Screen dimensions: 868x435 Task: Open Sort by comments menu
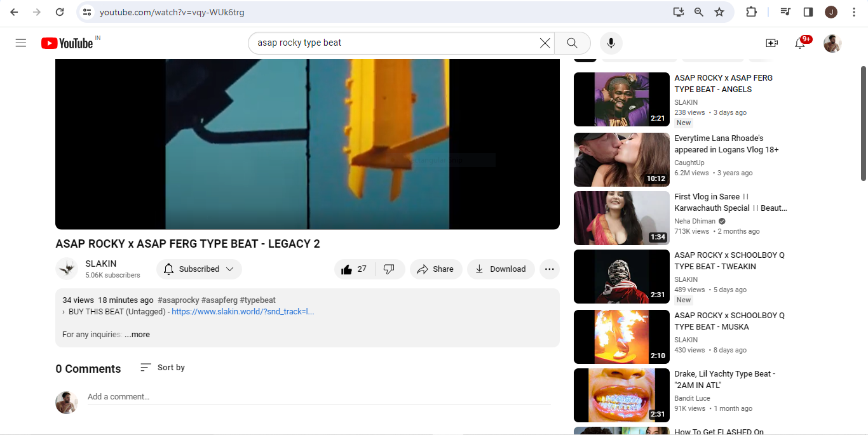163,367
